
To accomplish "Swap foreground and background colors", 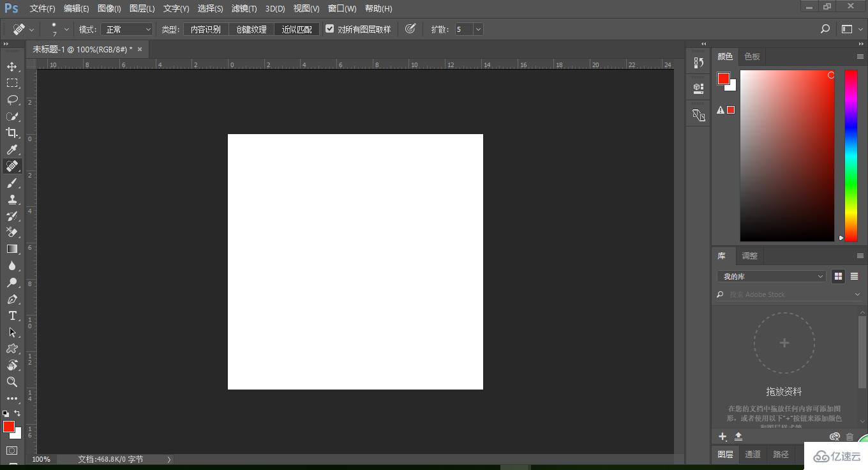I will [18, 413].
